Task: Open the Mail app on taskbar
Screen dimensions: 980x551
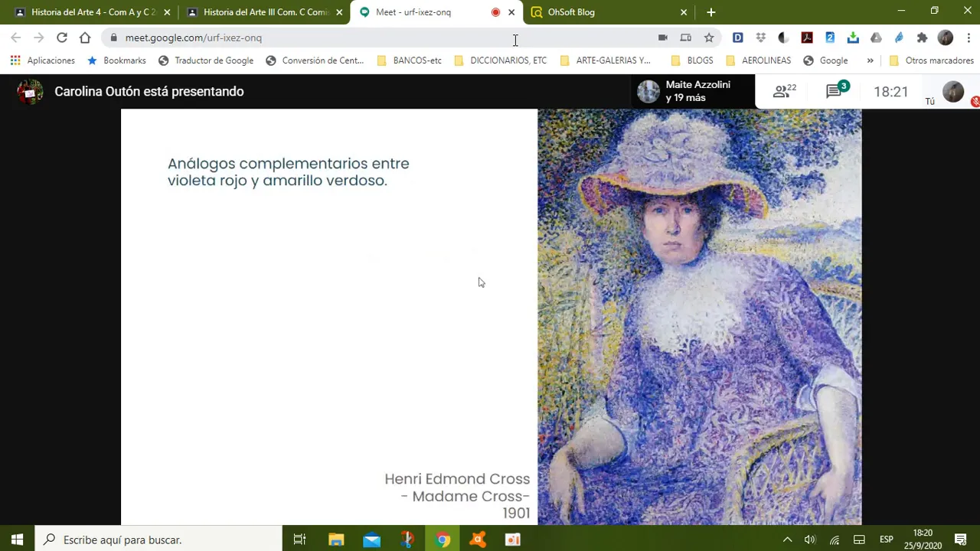Action: coord(371,540)
